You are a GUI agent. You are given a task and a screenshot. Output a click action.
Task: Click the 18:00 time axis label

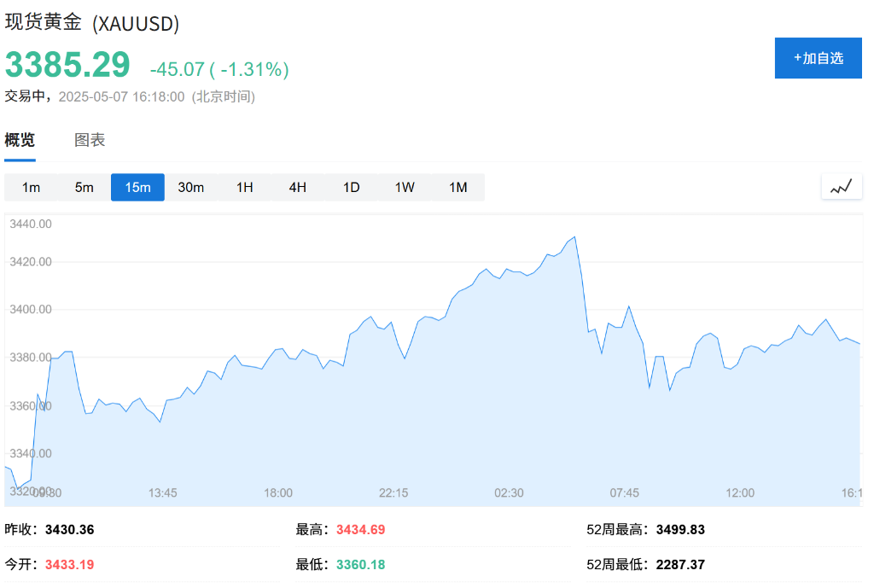(x=278, y=492)
